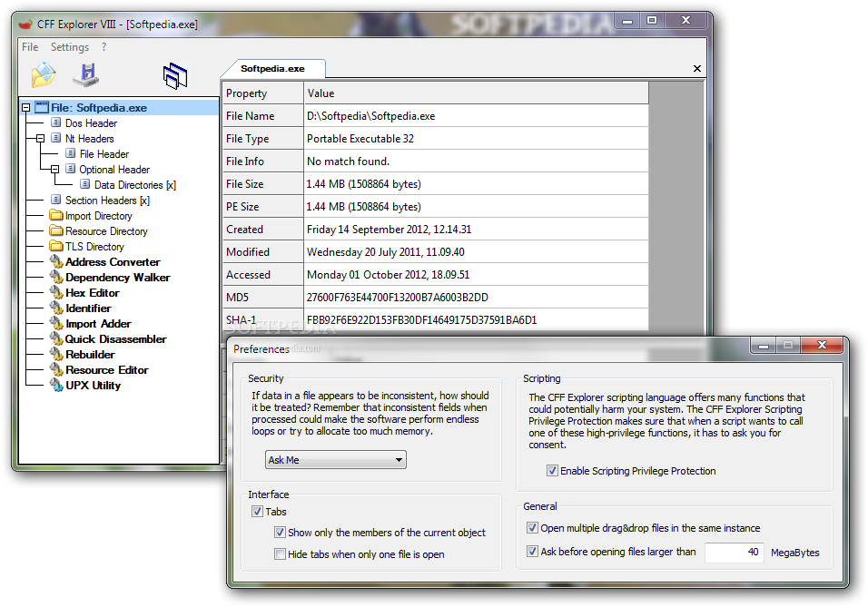
Task: Select Hex Editor label in the tree
Action: 93,293
